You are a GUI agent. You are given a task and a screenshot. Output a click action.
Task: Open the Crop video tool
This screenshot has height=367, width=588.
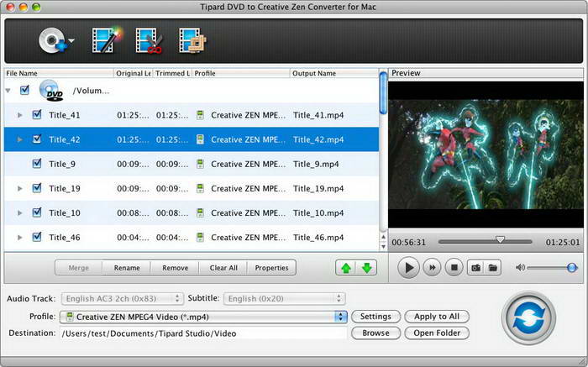192,40
